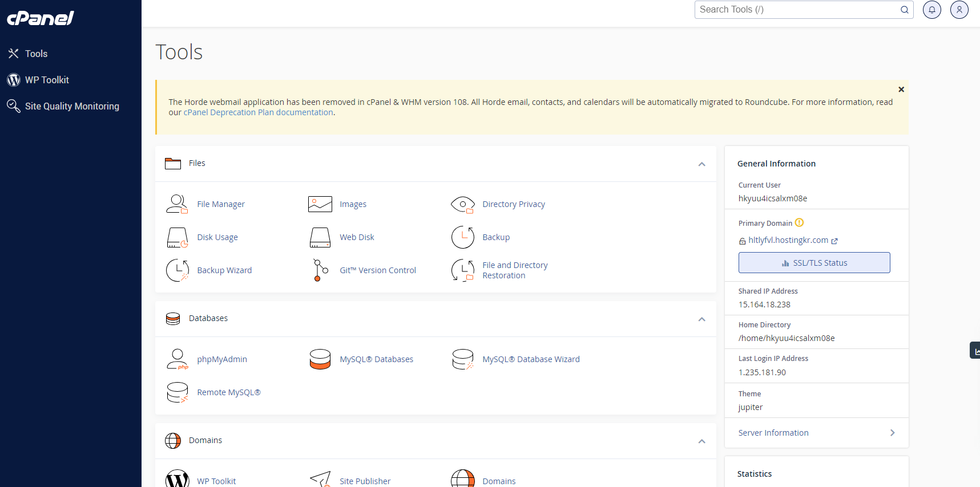Click the Images icon
This screenshot has height=487, width=980.
click(x=320, y=204)
